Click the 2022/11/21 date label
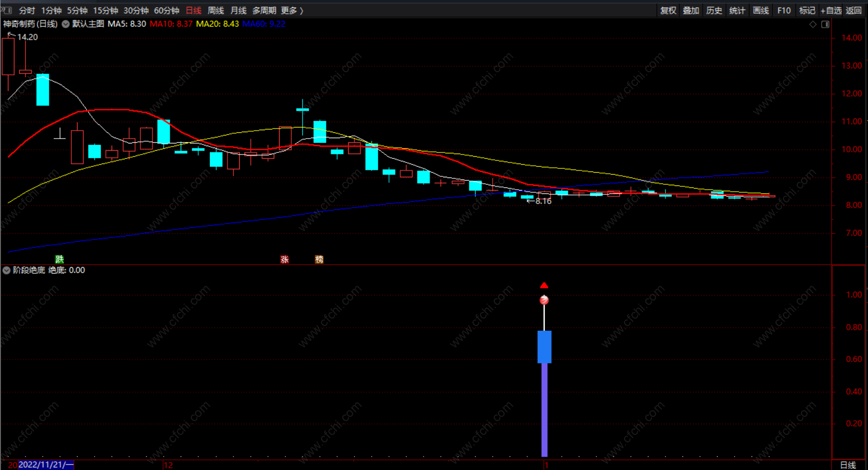The height and width of the screenshot is (470, 868). pos(46,465)
